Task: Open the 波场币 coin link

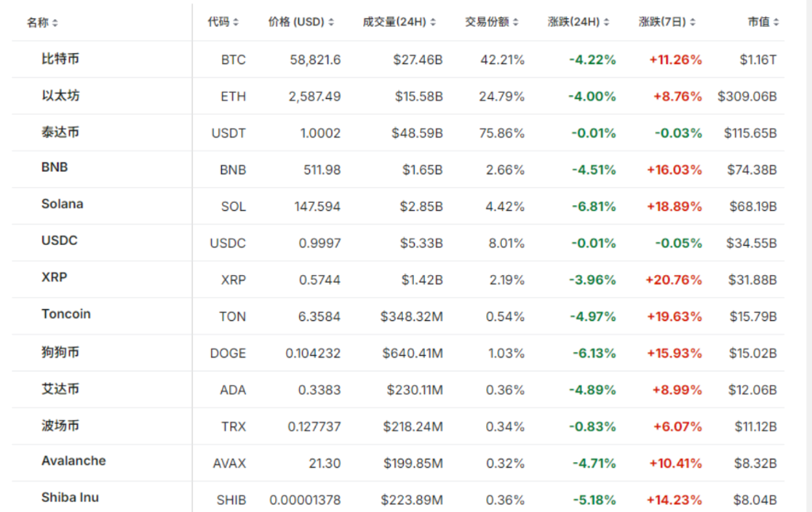Action: [60, 426]
